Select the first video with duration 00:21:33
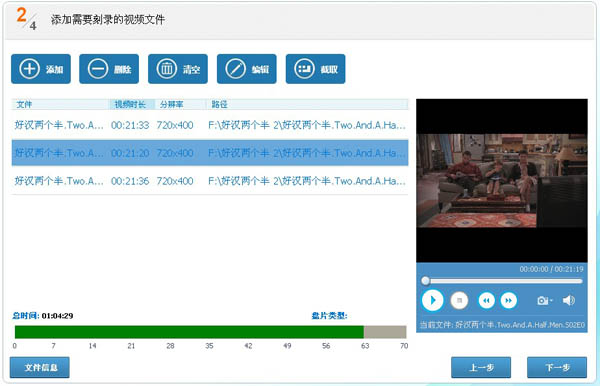 point(210,125)
